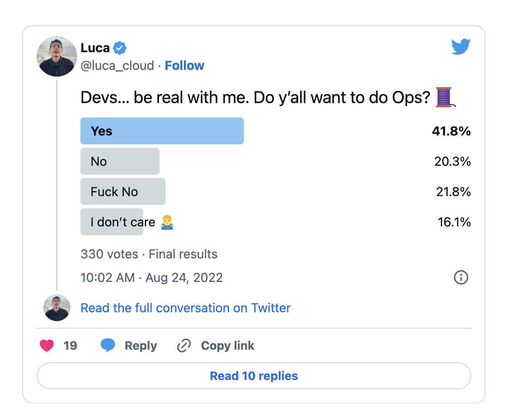Click the Luca display name
The width and height of the screenshot is (507, 420).
click(95, 48)
